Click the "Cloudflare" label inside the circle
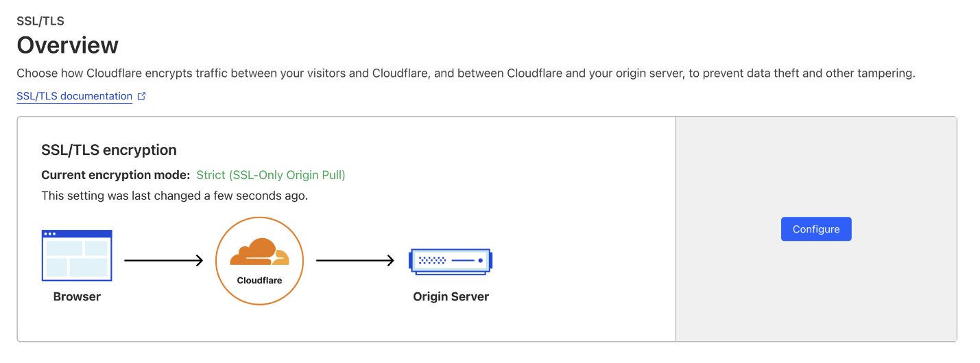The height and width of the screenshot is (363, 980). 259,280
